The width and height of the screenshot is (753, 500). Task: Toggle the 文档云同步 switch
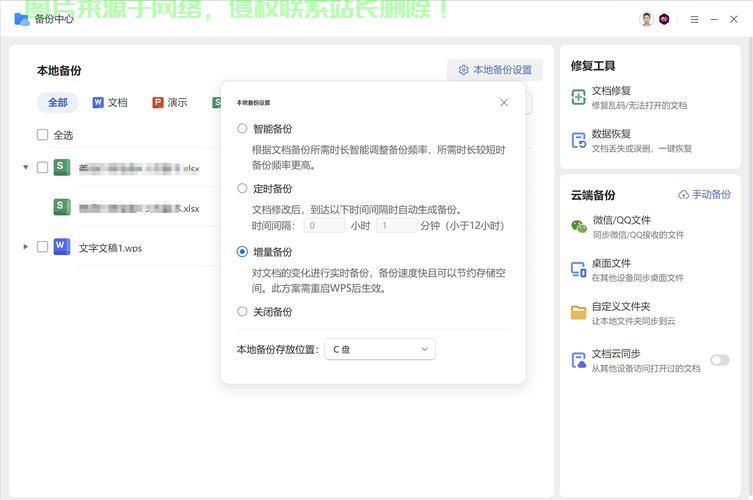click(719, 360)
